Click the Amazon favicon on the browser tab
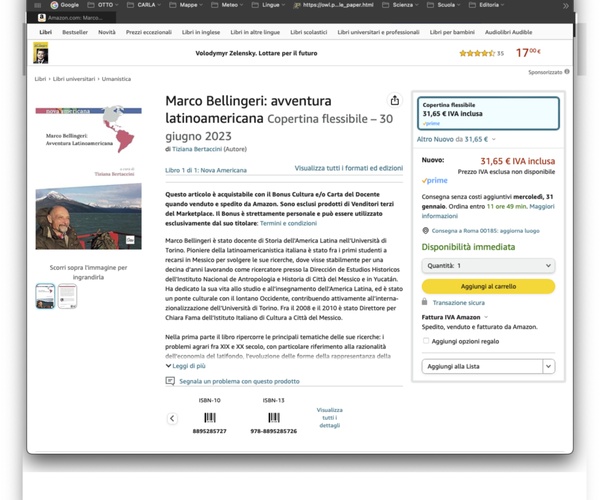Screen dimensions: 600x500 click(42, 18)
